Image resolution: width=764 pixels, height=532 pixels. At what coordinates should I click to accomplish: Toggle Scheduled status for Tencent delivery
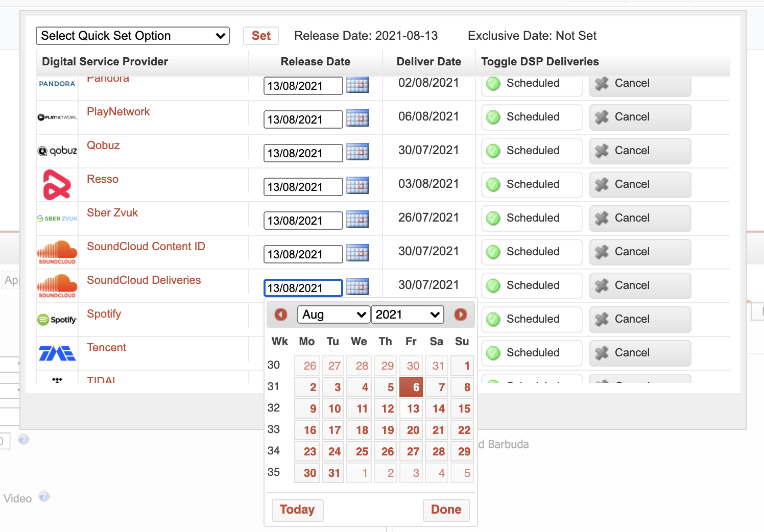[532, 353]
